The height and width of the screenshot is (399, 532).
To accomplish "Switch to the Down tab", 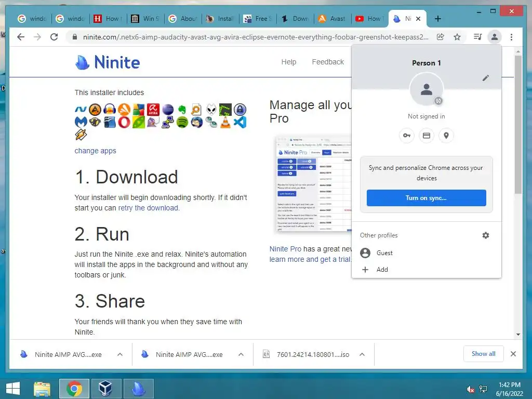I will pos(295,19).
